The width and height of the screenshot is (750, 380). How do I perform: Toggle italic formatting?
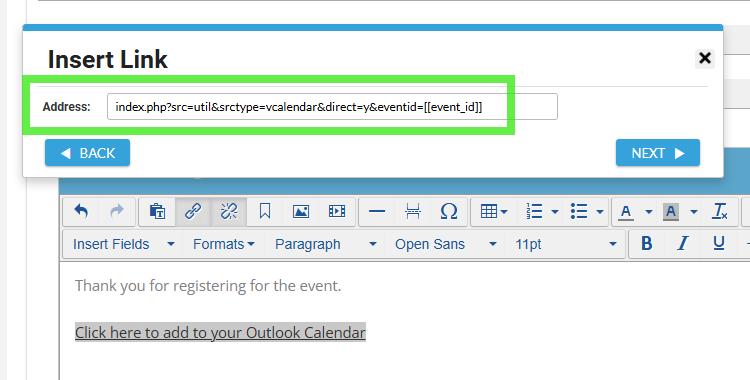click(x=683, y=244)
